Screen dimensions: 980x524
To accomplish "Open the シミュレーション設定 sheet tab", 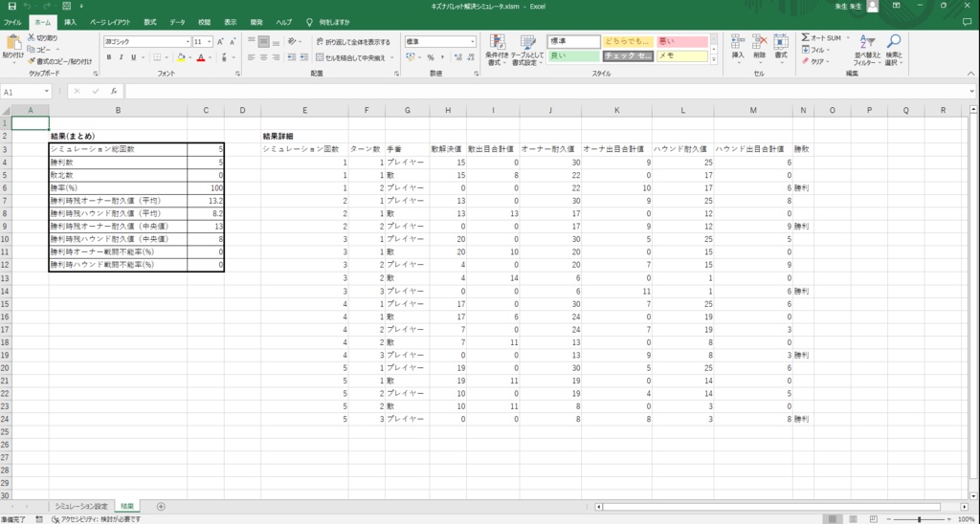I will [x=81, y=506].
